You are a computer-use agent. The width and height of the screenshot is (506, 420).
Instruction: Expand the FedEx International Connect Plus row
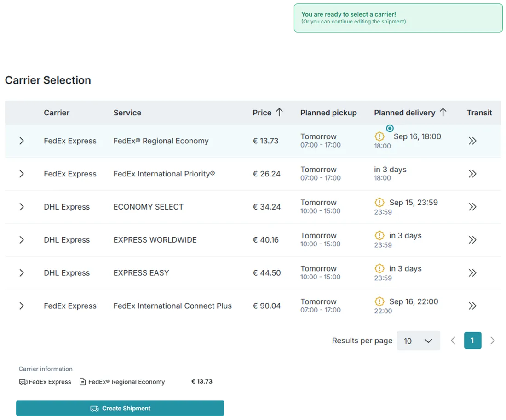[x=22, y=306]
